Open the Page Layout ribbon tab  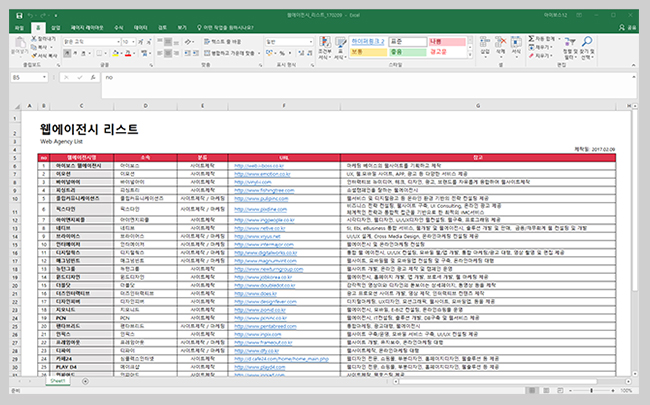pyautogui.click(x=87, y=28)
